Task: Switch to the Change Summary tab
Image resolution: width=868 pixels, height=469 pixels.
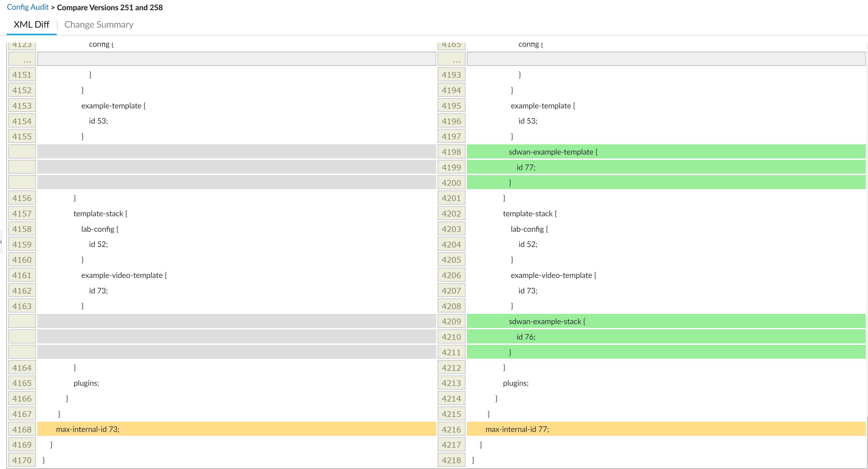Action: 99,25
